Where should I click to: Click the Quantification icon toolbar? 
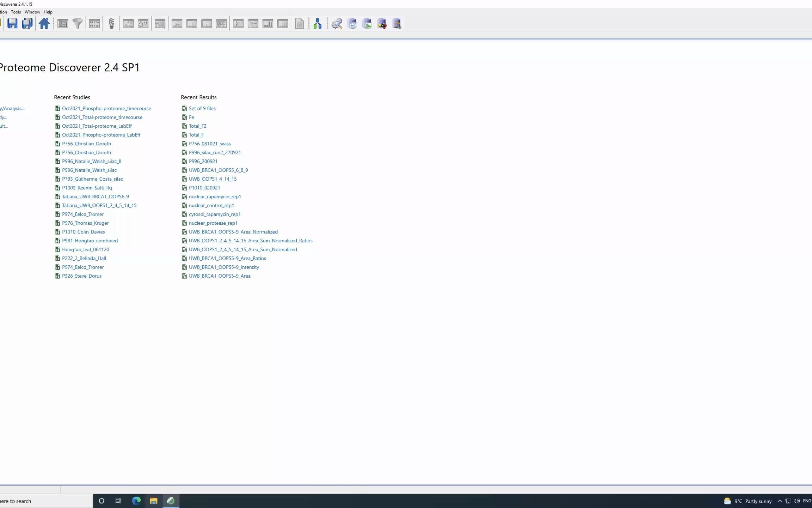tap(367, 23)
